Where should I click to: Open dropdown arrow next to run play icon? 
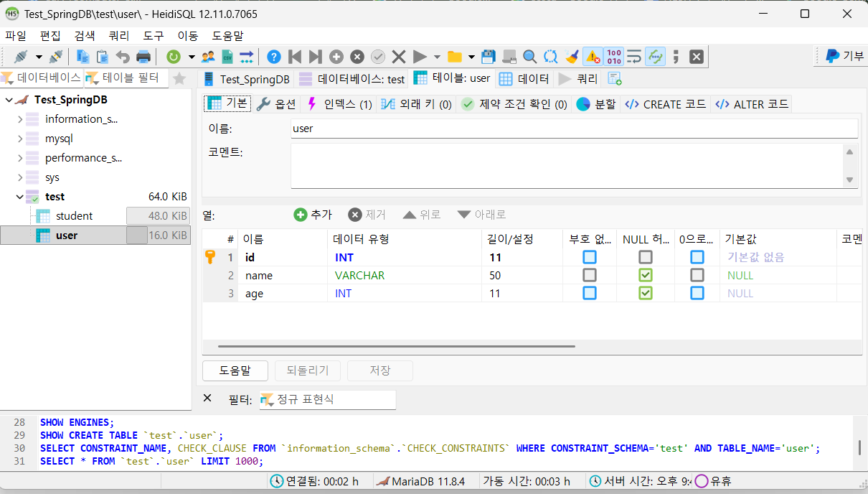(x=437, y=57)
